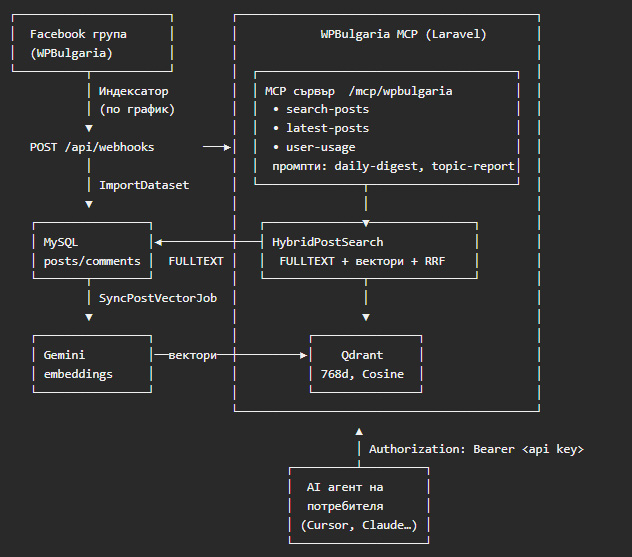Image resolution: width=632 pixels, height=557 pixels.
Task: Click the 'HybridPostSearch' label
Action: tap(328, 242)
